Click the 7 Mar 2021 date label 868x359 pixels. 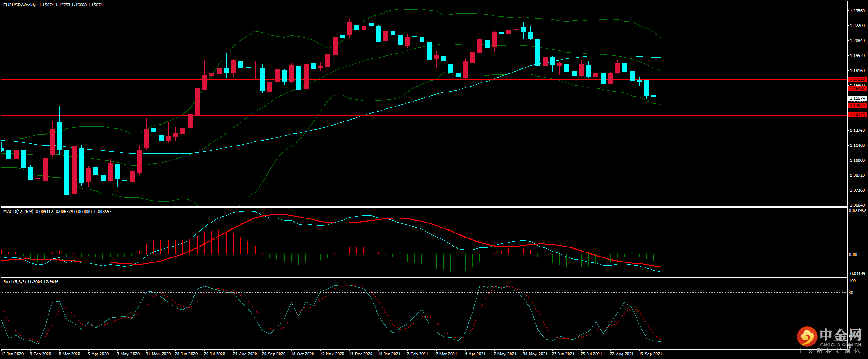[447, 354]
